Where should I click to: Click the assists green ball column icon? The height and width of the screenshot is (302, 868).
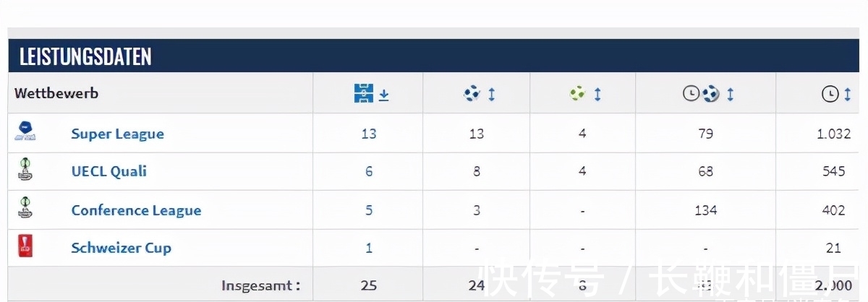[x=577, y=93]
